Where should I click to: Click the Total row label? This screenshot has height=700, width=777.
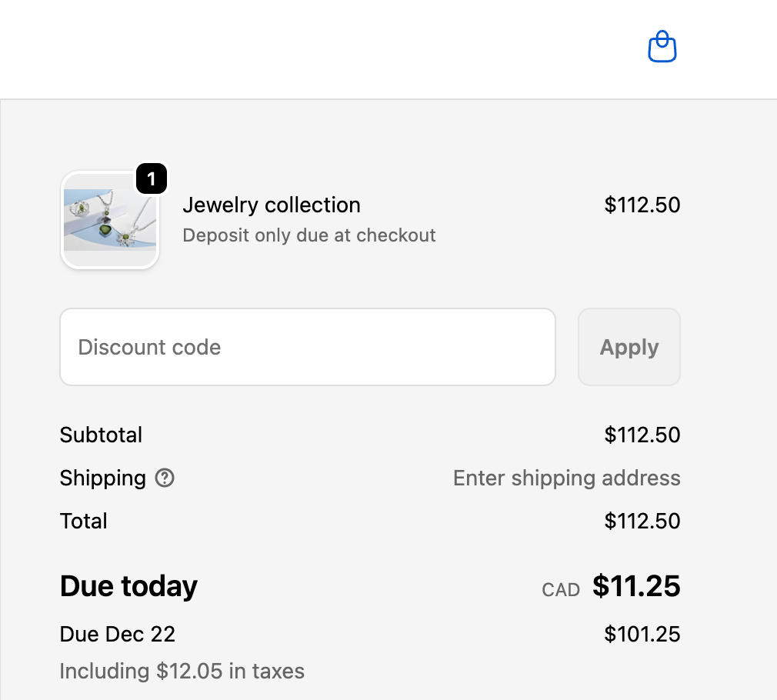[84, 521]
